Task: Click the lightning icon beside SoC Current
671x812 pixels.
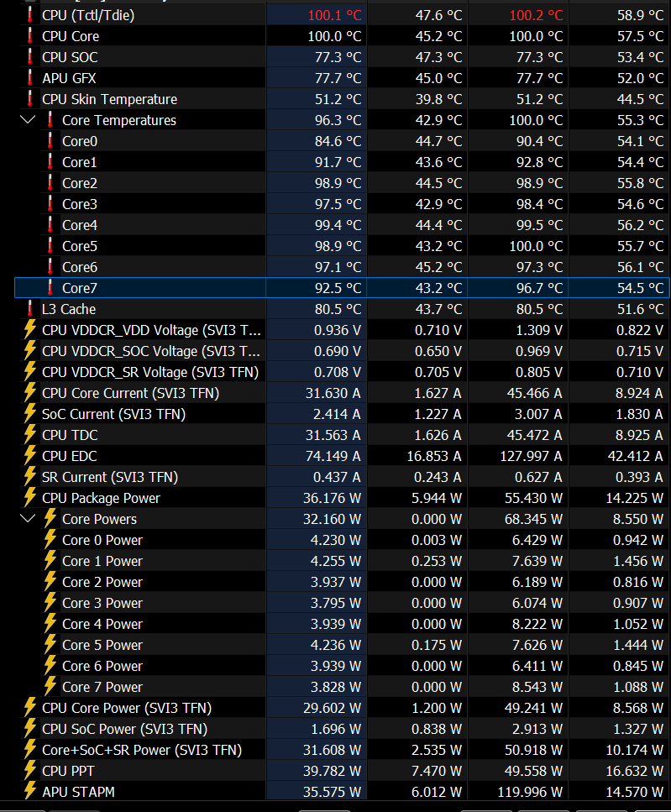Action: coord(30,414)
